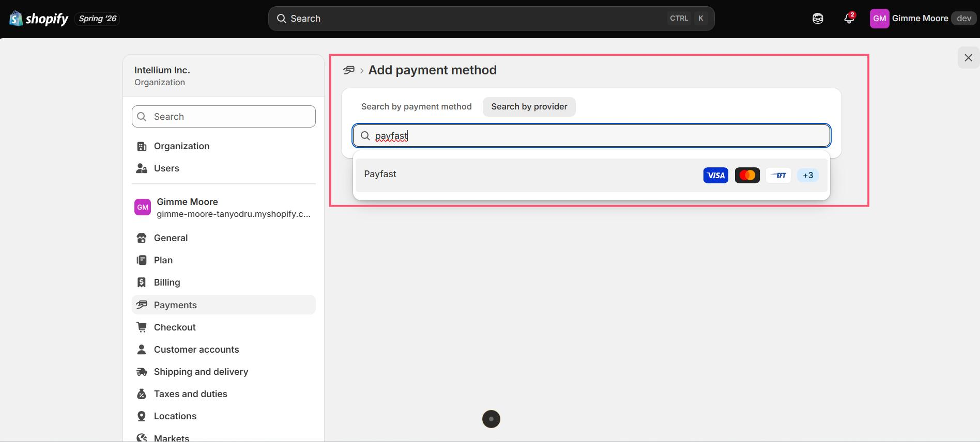Click the Gimme Moore account name
980x442 pixels.
(920, 19)
